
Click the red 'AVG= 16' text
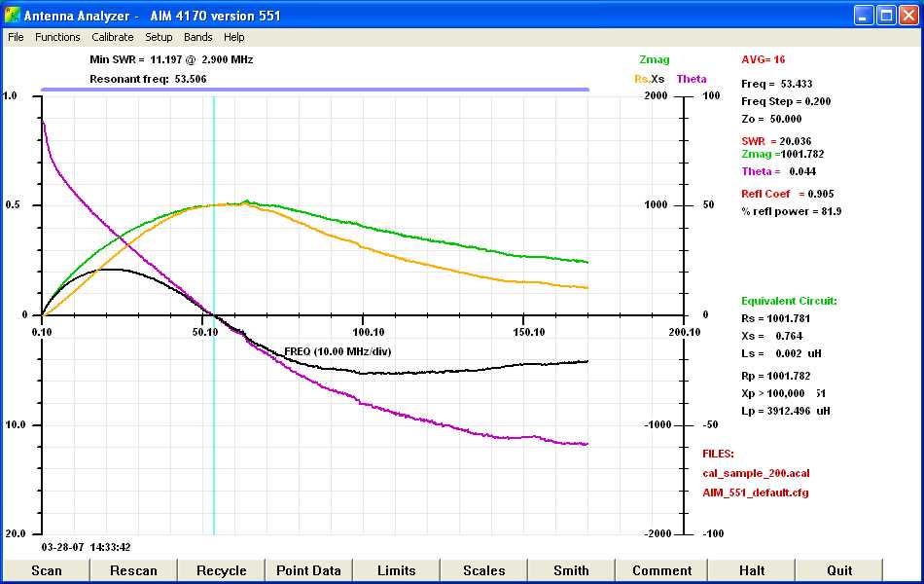click(764, 59)
